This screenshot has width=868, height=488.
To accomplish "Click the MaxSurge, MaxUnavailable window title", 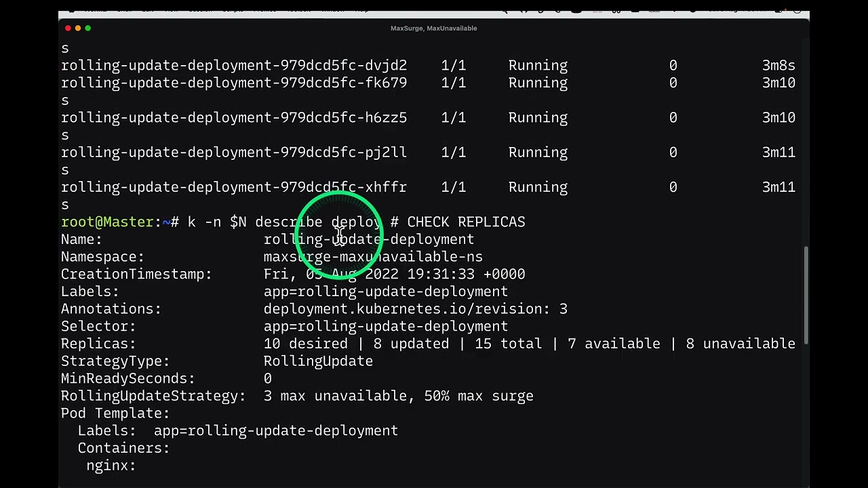I will point(434,28).
